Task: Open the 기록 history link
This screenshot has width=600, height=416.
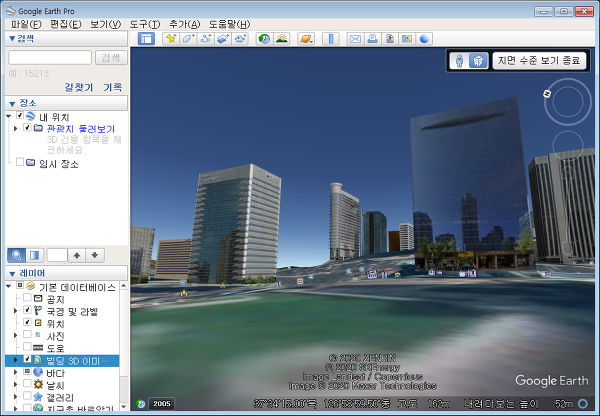Action: [112, 87]
